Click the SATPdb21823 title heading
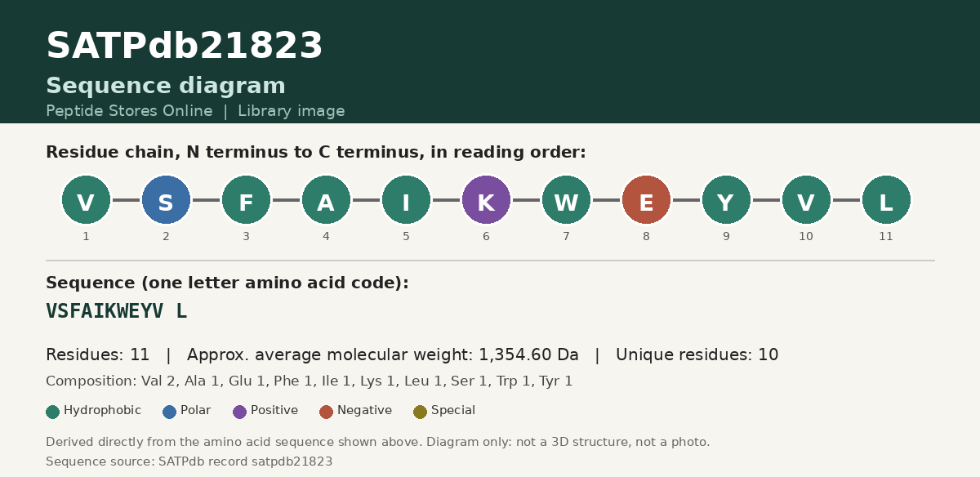Image resolution: width=980 pixels, height=477 pixels. point(185,47)
